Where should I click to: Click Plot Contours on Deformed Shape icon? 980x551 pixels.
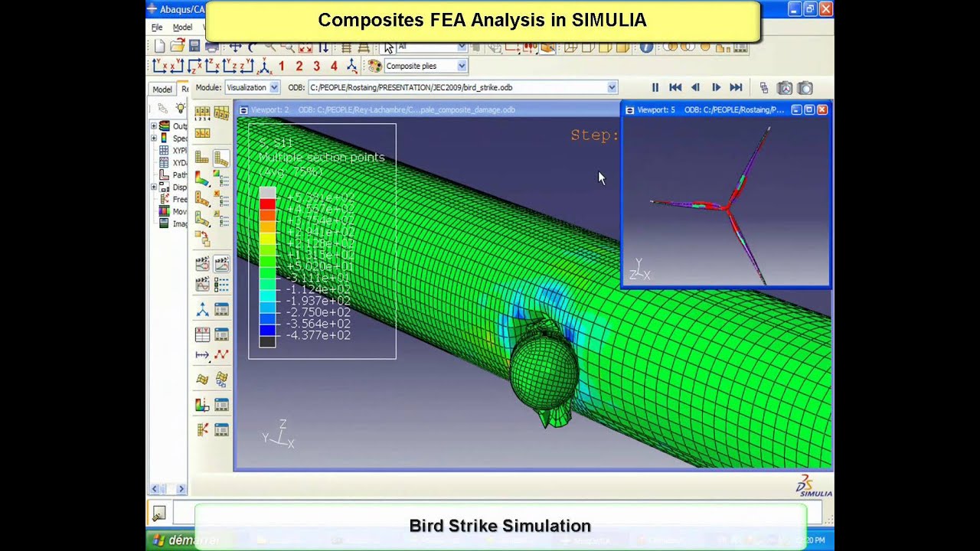tap(202, 178)
